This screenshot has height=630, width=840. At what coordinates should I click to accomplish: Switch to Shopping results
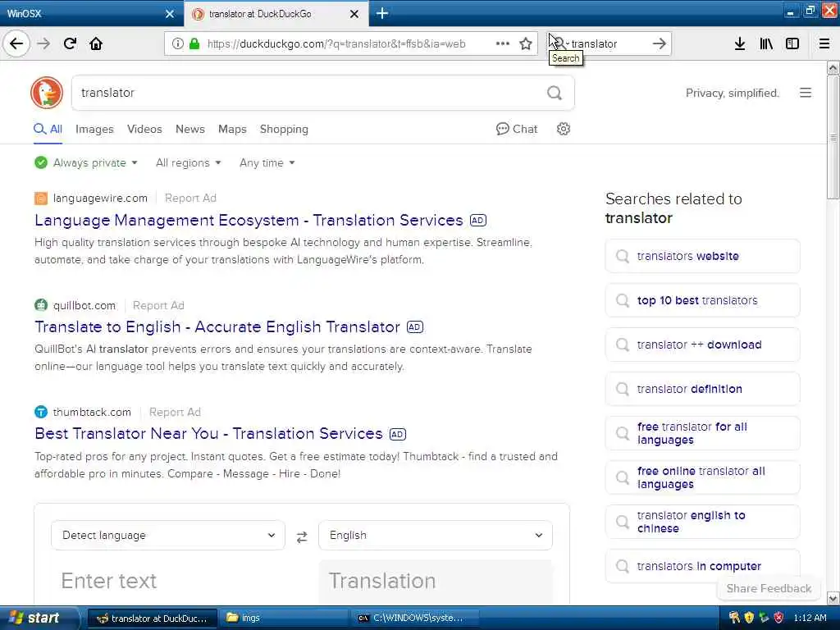coord(284,129)
